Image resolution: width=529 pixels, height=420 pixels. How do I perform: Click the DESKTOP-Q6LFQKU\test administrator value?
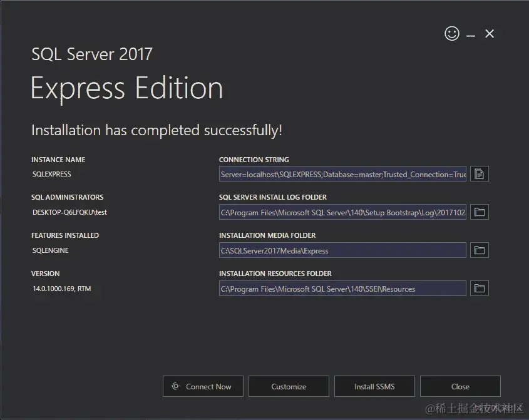click(69, 212)
